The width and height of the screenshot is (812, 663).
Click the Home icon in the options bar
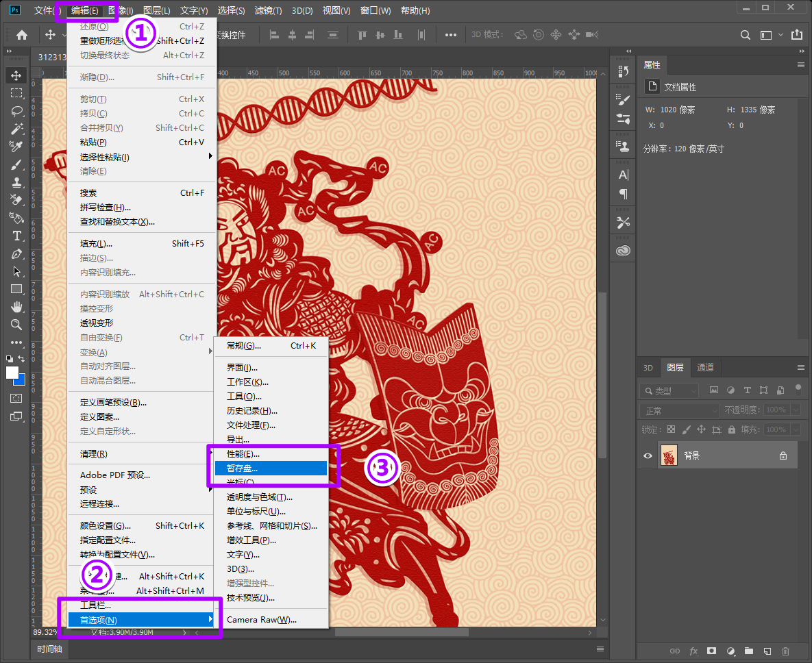pyautogui.click(x=22, y=35)
